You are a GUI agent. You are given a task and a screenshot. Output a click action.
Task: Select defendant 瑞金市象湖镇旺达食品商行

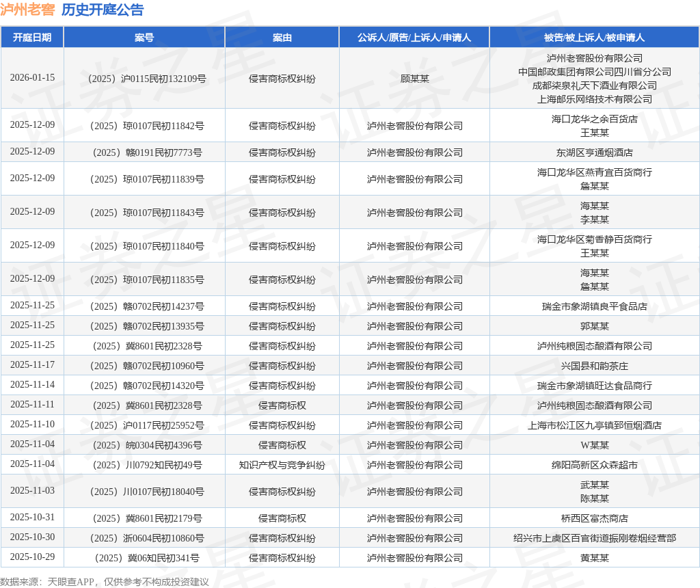point(595,386)
